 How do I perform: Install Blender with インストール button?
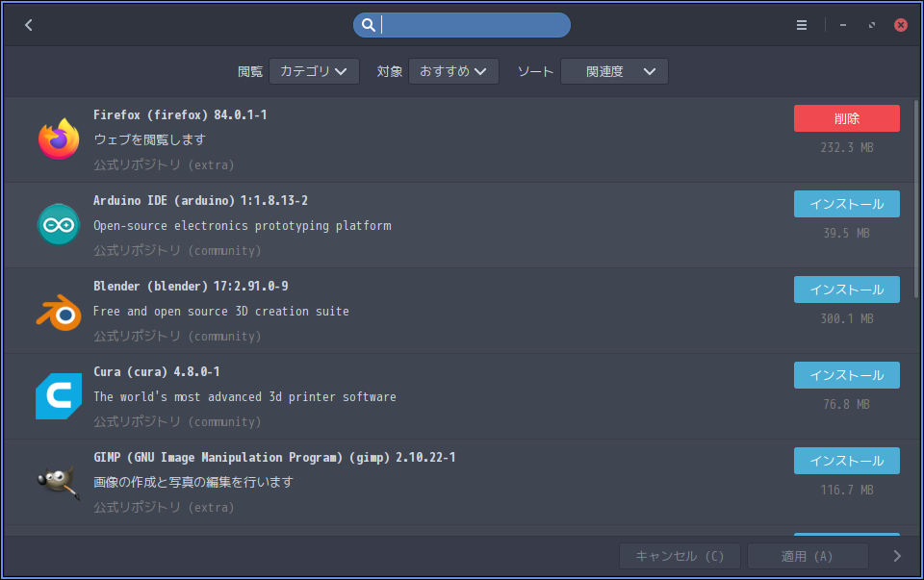click(x=846, y=290)
